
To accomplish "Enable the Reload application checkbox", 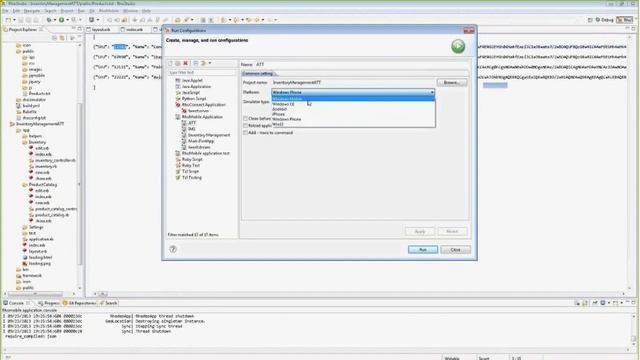I will pos(245,126).
